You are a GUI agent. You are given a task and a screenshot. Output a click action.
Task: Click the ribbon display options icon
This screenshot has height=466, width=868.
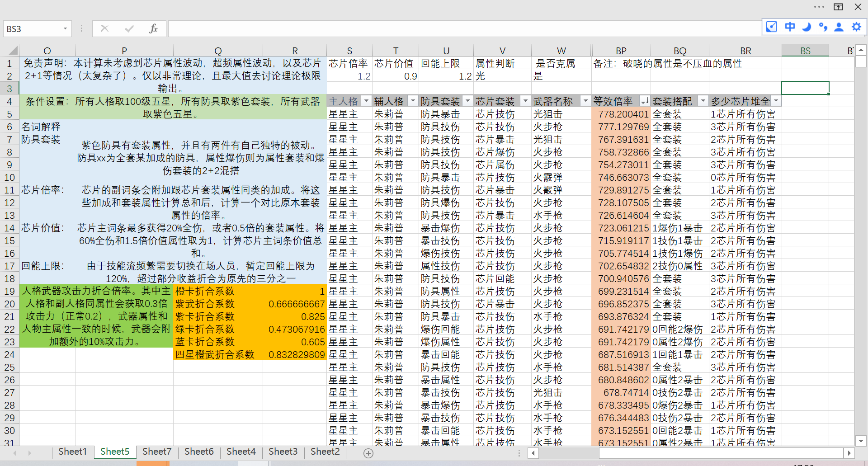(838, 7)
